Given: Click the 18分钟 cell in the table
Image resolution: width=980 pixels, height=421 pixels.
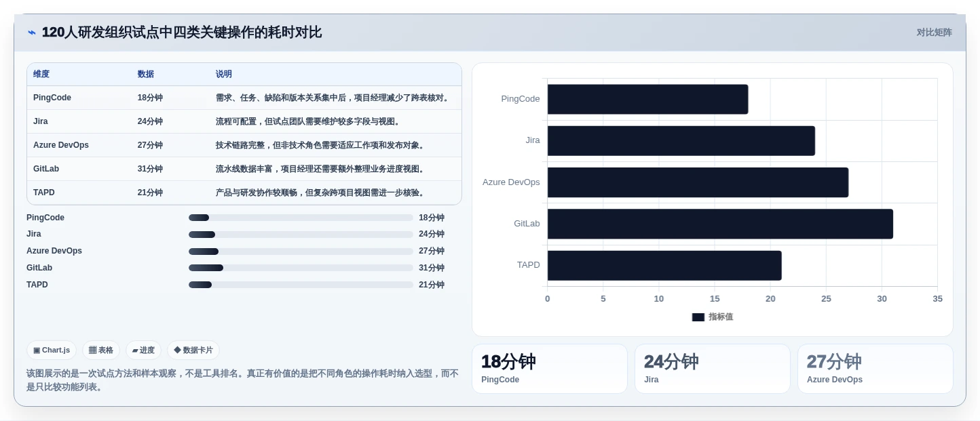Looking at the screenshot, I should click(150, 98).
